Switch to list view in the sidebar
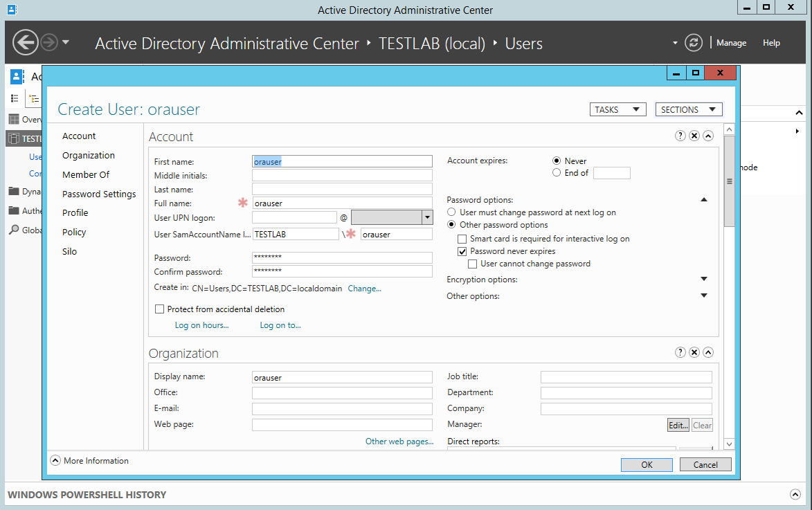The width and height of the screenshot is (812, 510). pyautogui.click(x=14, y=98)
